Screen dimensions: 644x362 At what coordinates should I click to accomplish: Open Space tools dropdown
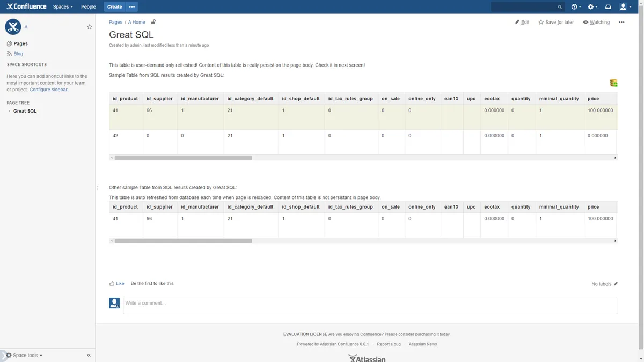pos(24,355)
